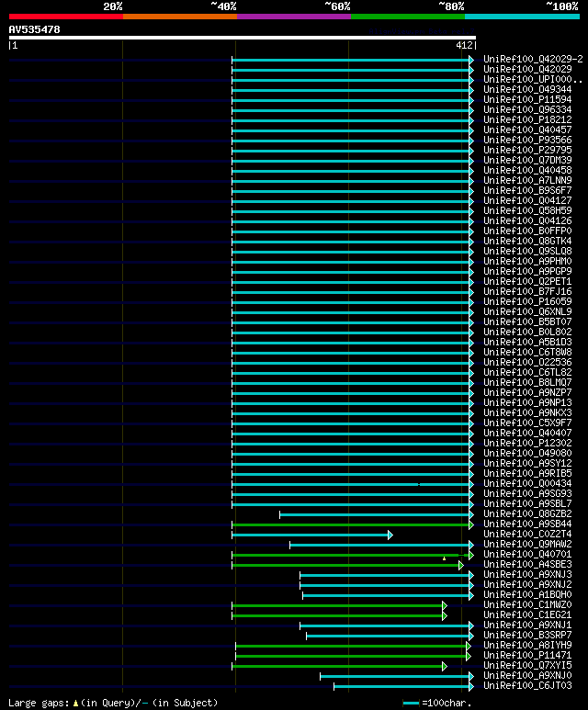Select UniRef100_Q40458 entry

point(527,170)
